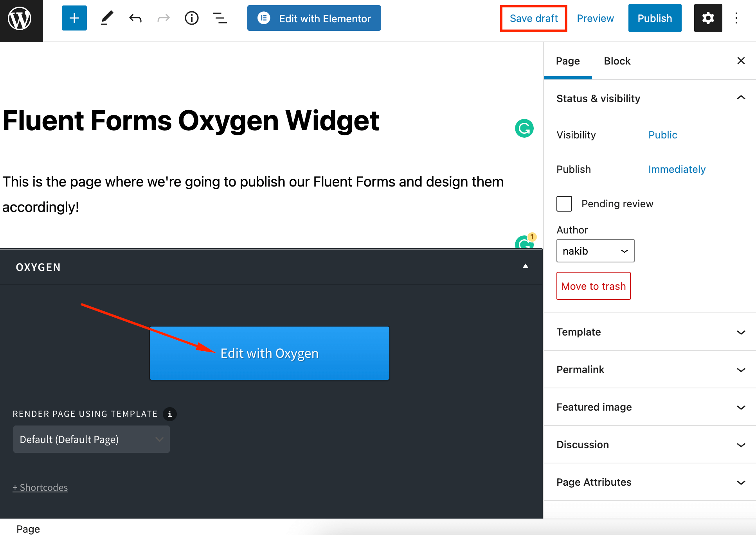756x535 pixels.
Task: Enable the Pending review checkbox
Action: (x=564, y=203)
